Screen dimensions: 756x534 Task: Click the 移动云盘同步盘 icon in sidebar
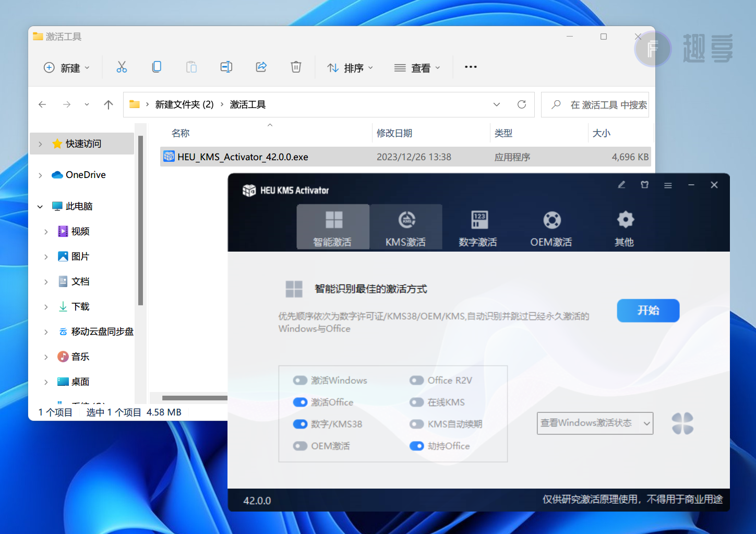pyautogui.click(x=63, y=331)
